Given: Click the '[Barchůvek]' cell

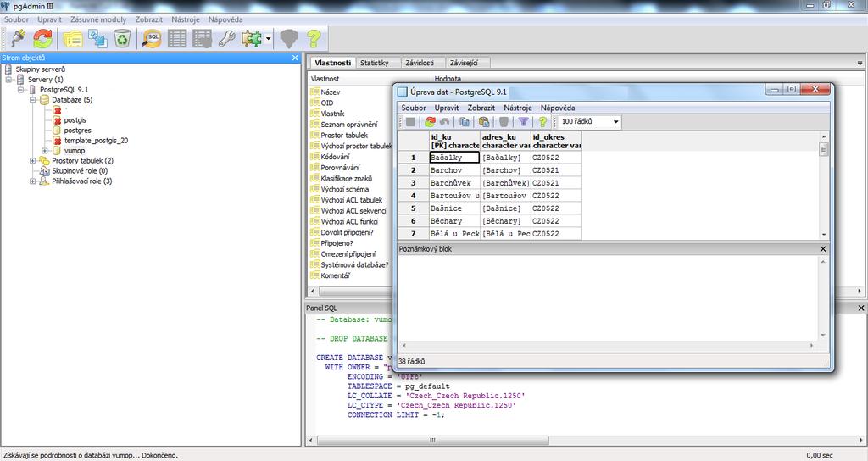Looking at the screenshot, I should 505,183.
